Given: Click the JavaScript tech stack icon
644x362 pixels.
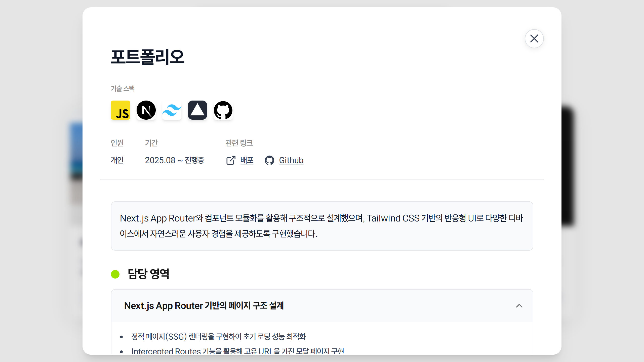Looking at the screenshot, I should 120,110.
